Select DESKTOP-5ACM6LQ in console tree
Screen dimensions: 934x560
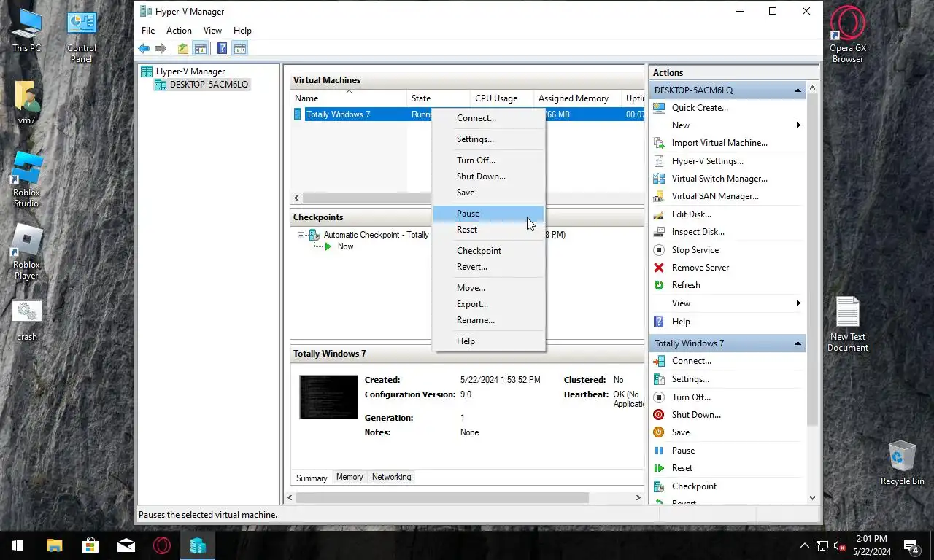pos(209,85)
